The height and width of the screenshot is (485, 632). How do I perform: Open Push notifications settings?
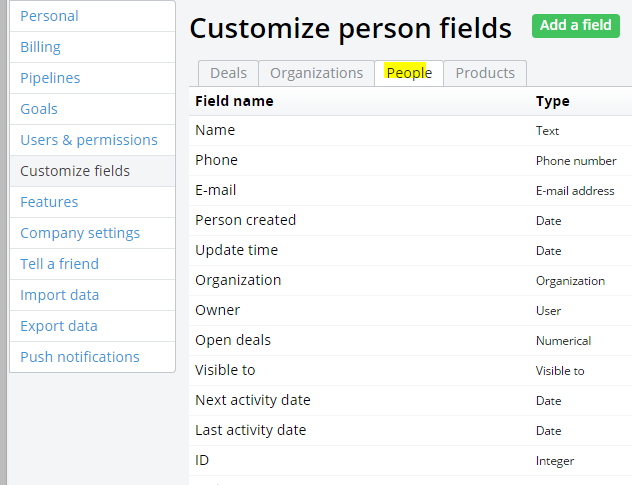pos(92,357)
